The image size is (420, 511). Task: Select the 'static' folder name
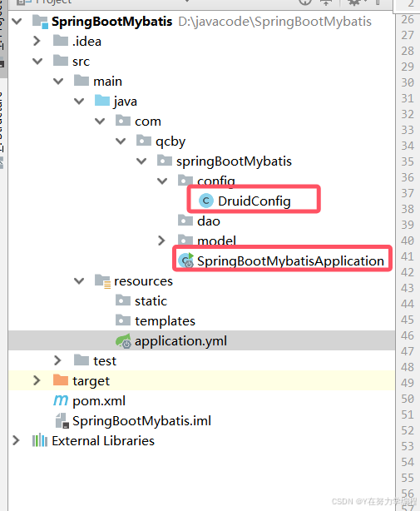pyautogui.click(x=151, y=300)
